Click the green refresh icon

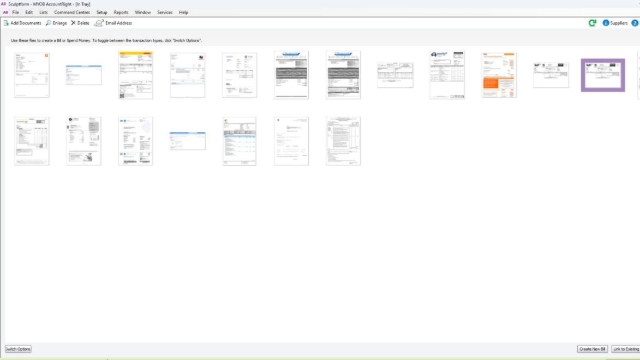click(x=592, y=23)
